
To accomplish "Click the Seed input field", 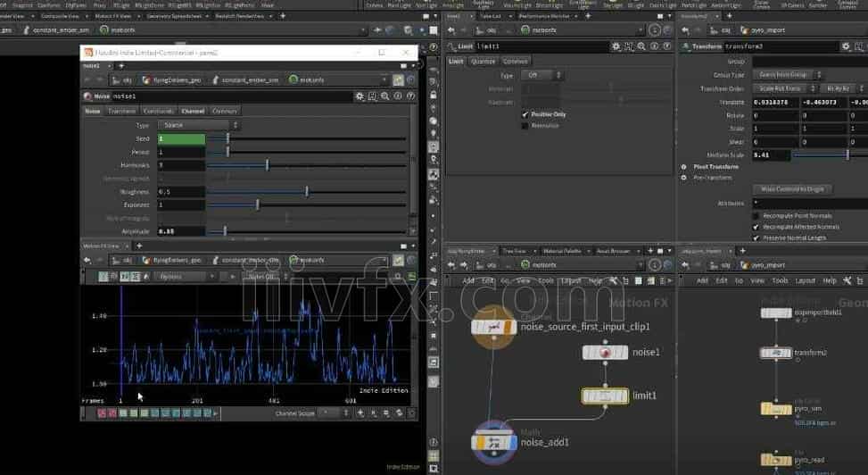I will coord(182,138).
